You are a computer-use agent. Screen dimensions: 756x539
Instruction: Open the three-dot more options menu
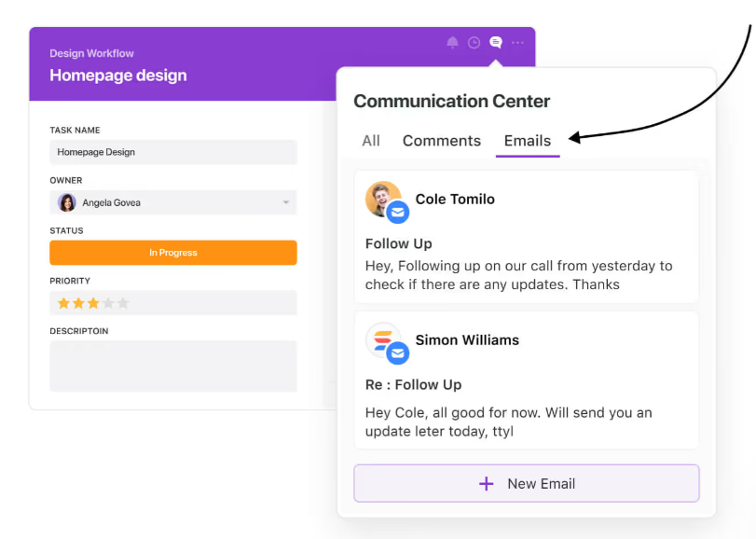[517, 43]
